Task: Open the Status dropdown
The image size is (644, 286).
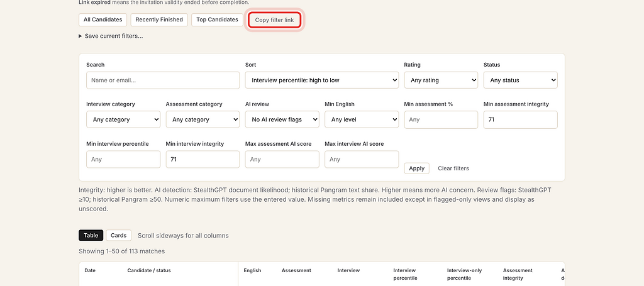Action: pyautogui.click(x=520, y=80)
